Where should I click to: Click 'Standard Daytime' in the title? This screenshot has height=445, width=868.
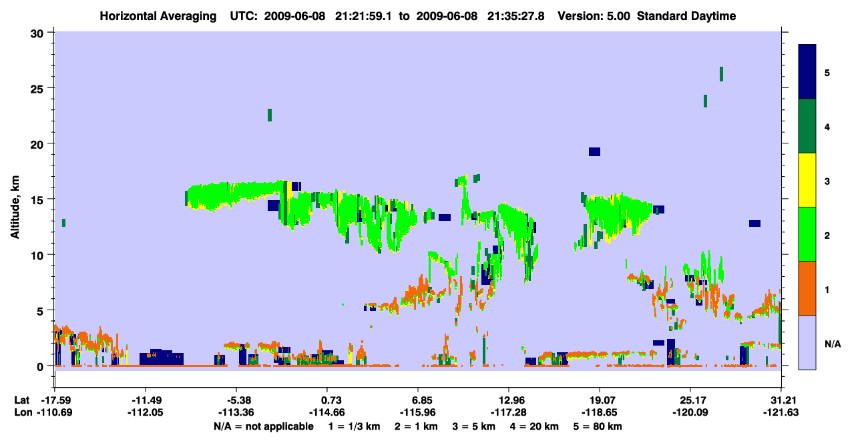point(686,16)
